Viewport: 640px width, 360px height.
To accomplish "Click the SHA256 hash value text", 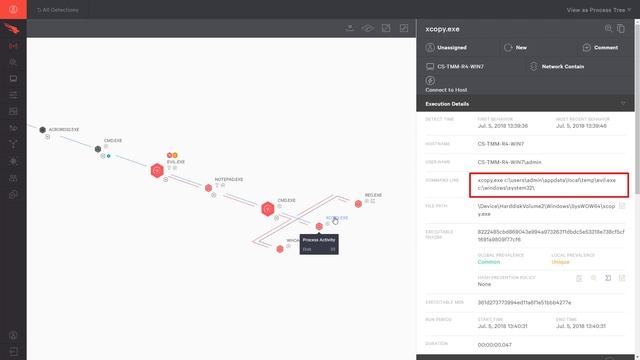I will coord(551,236).
